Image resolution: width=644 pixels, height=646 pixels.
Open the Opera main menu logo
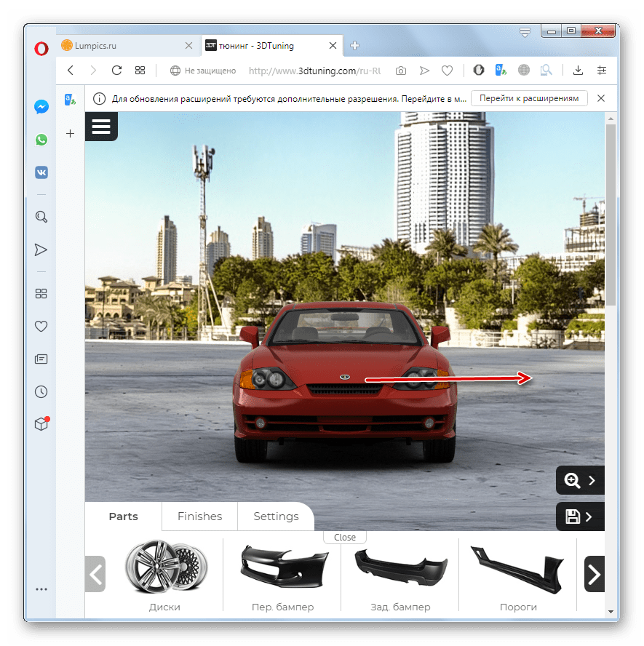41,49
